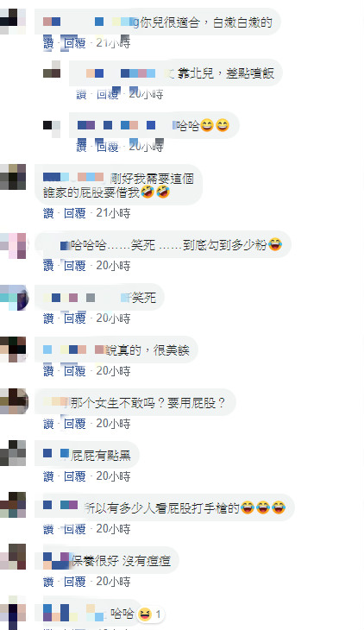364x630 pixels.
Task: Open the avatar next to 屁屁有點黑
Action: [x=13, y=453]
